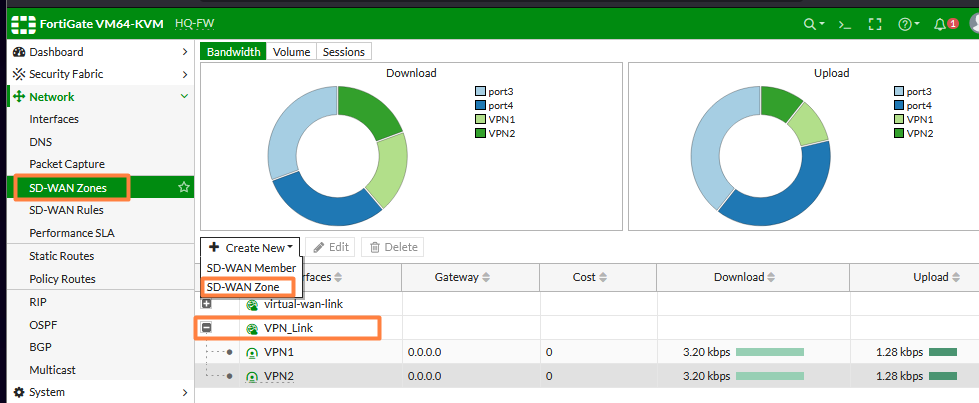Click the port4 swatch in Upload legend
The image size is (979, 403).
pyautogui.click(x=898, y=106)
